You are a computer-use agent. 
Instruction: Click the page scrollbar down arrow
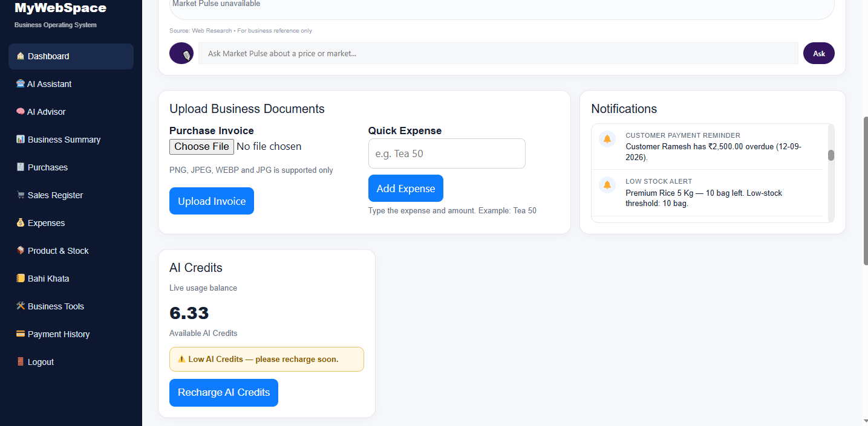pyautogui.click(x=865, y=421)
